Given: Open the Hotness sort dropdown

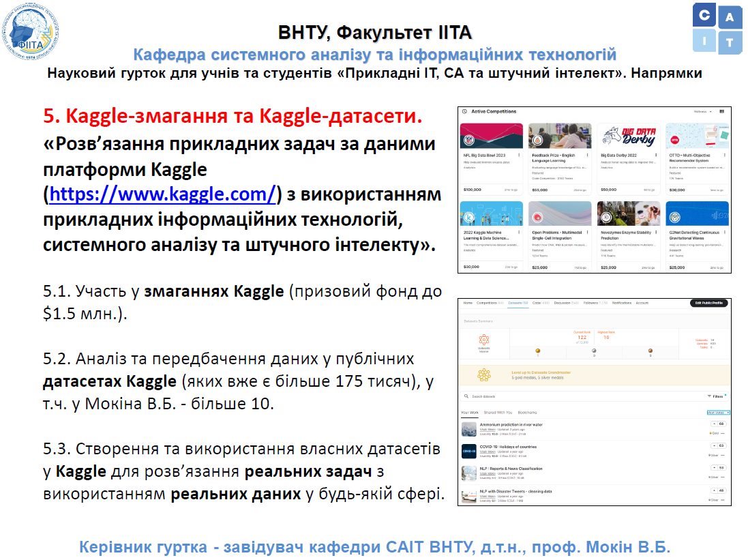Looking at the screenshot, I should [702, 111].
